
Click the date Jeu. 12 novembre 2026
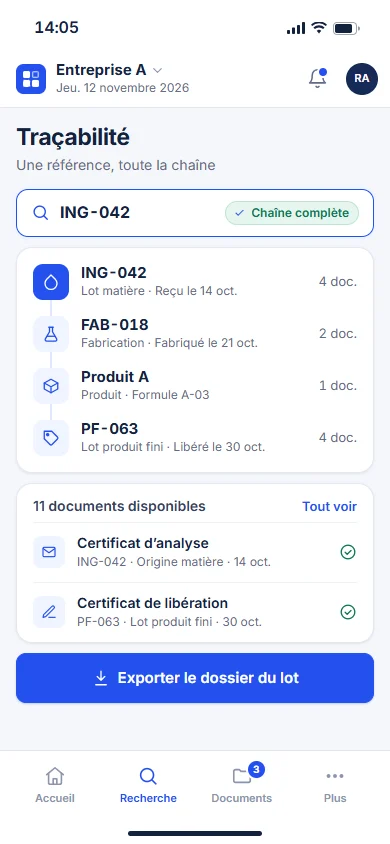pos(123,88)
